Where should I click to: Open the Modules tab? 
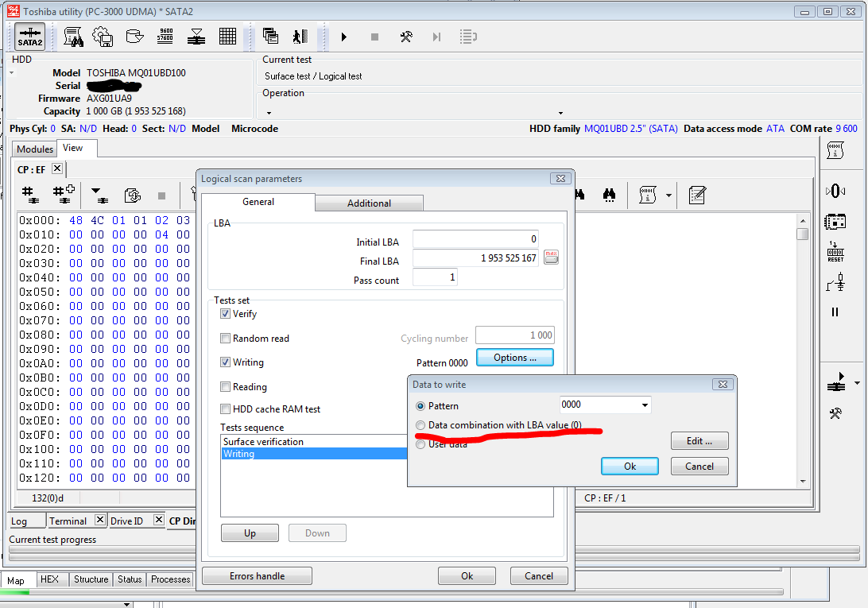(35, 149)
